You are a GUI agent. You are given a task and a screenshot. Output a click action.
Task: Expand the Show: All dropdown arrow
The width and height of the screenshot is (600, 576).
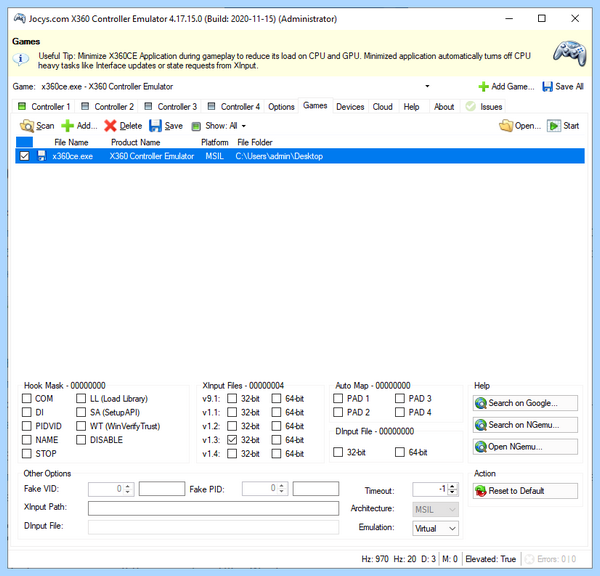tap(244, 126)
